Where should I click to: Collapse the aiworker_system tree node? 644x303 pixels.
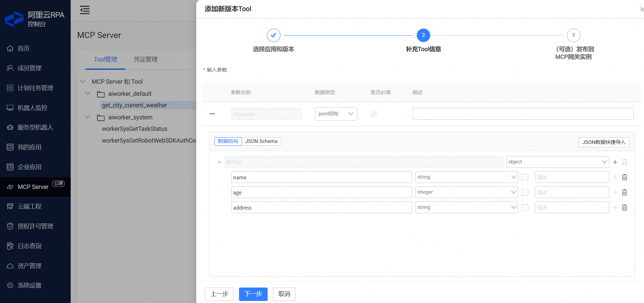click(88, 117)
